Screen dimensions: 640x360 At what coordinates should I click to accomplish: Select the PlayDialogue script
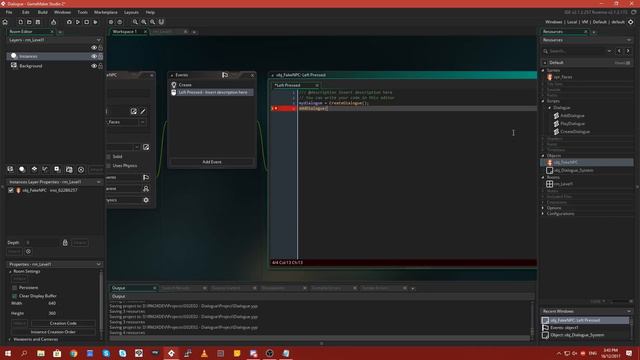[572, 124]
